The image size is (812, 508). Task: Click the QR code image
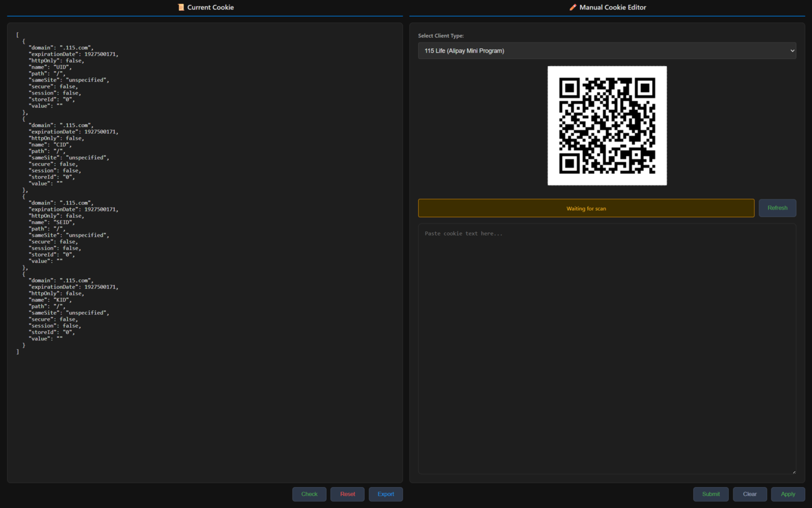click(x=606, y=125)
